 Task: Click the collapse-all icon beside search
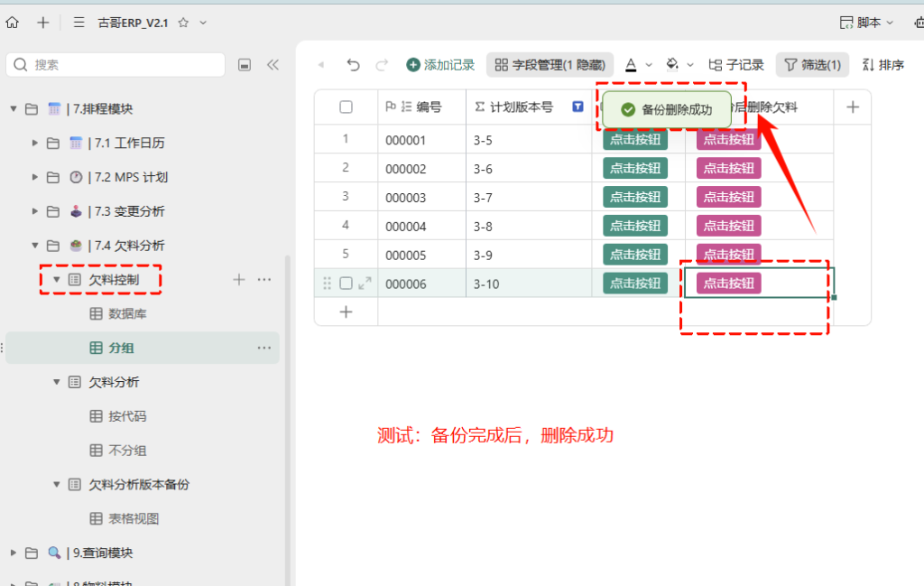pyautogui.click(x=245, y=65)
